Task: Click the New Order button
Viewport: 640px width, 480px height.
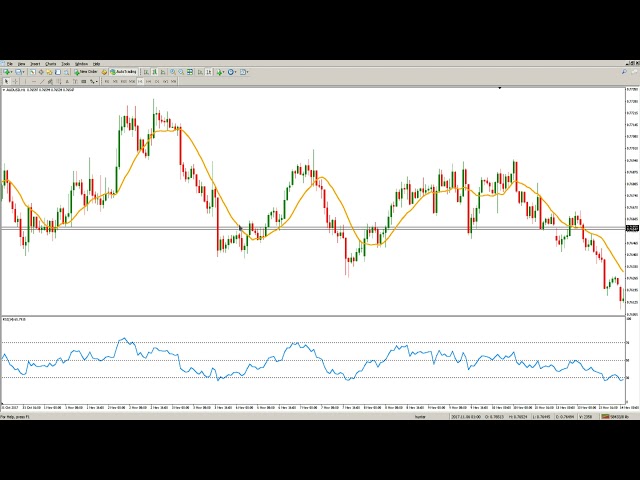Action: pyautogui.click(x=87, y=72)
